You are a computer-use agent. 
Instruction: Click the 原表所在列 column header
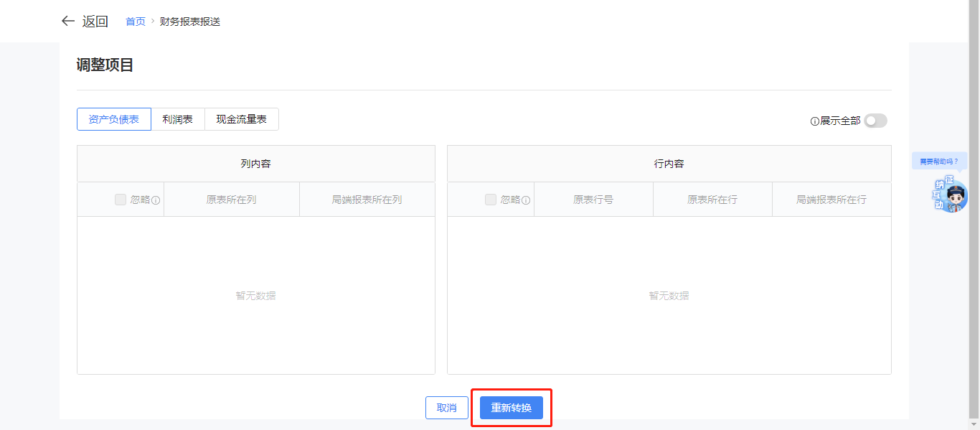click(231, 200)
